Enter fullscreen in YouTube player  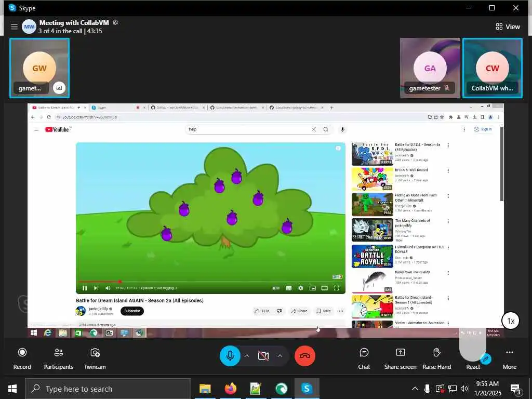(x=336, y=288)
